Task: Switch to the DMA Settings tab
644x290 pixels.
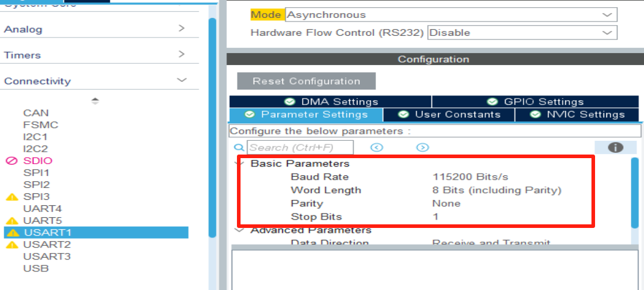Action: click(x=331, y=101)
